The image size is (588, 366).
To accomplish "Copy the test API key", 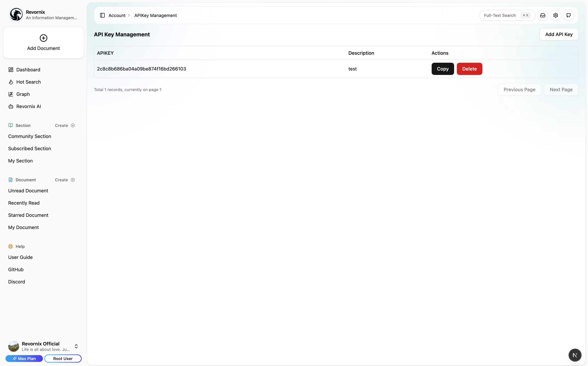I will point(443,69).
